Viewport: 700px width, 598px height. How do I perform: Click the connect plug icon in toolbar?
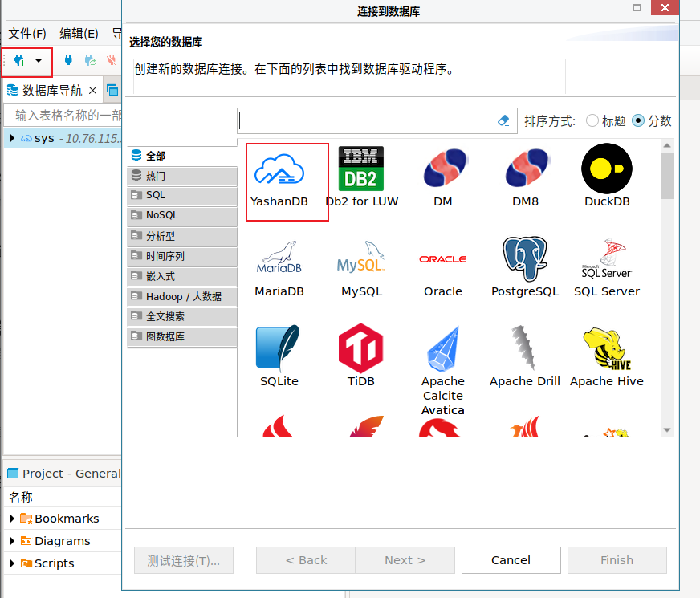tap(68, 60)
